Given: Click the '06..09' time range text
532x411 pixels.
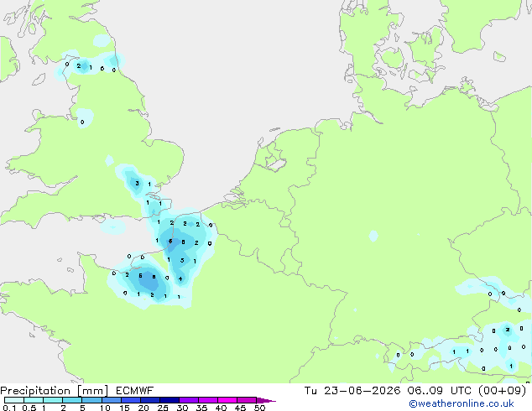Looking at the screenshot, I should pos(425,391).
